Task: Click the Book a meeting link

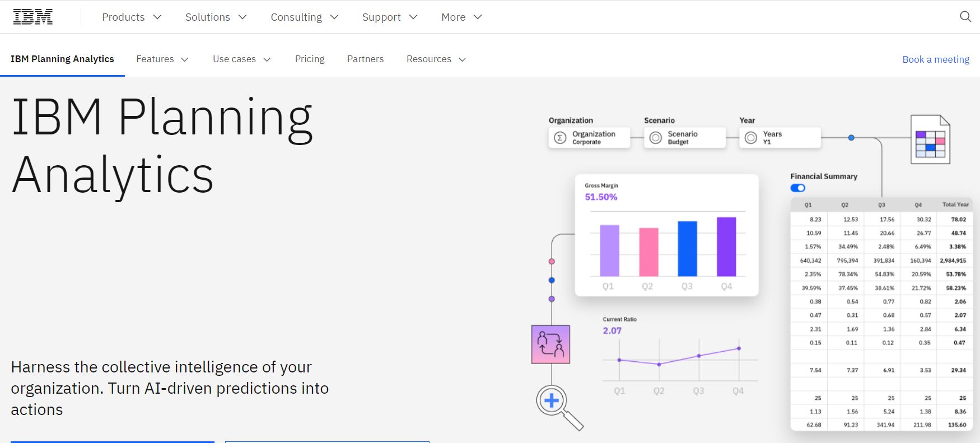Action: point(935,59)
